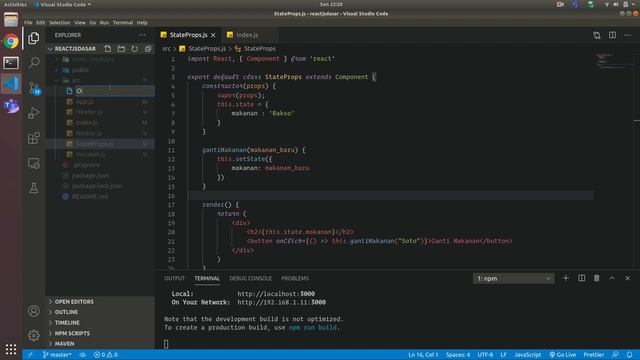Open the Run and Debug view

click(x=34, y=113)
